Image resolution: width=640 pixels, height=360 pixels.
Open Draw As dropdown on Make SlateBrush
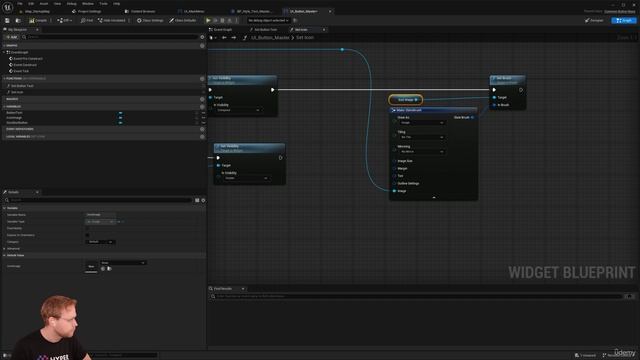(421, 122)
